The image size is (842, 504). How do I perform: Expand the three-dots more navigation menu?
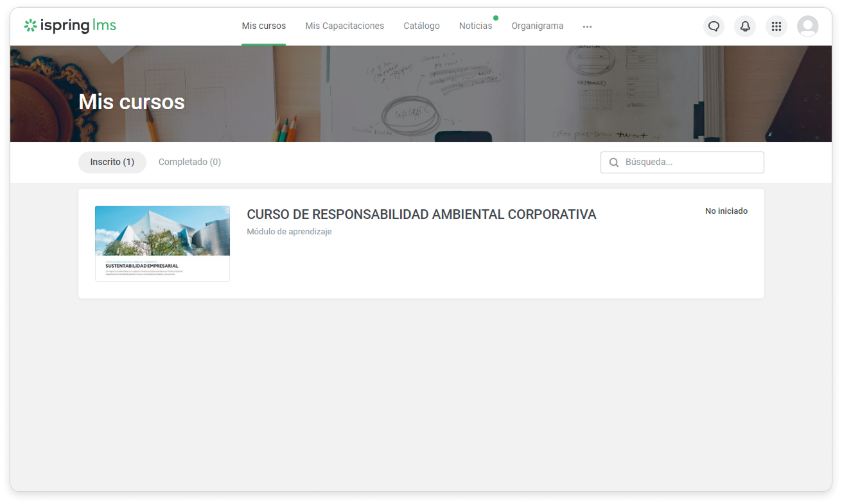click(587, 26)
